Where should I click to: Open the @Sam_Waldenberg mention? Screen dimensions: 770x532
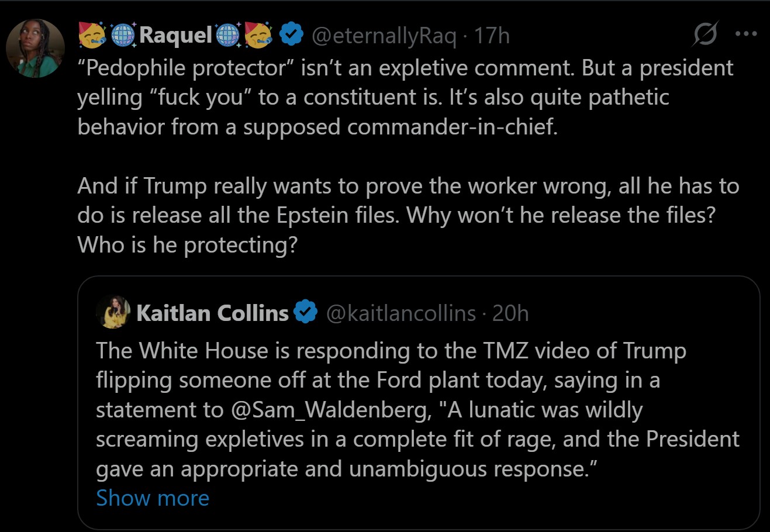pos(330,410)
